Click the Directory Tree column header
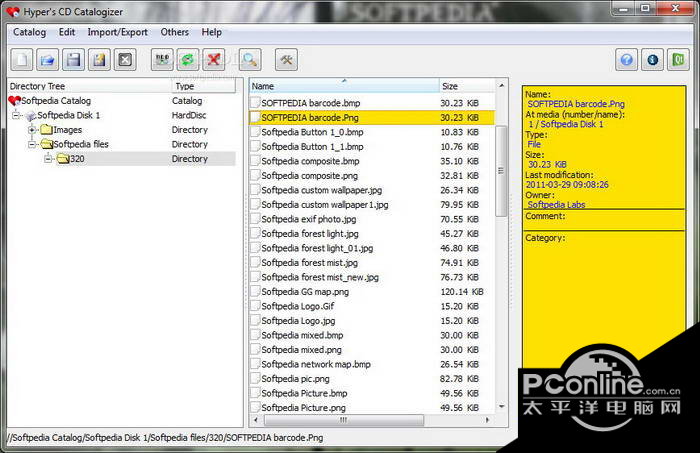This screenshot has width=700, height=453. pyautogui.click(x=89, y=86)
